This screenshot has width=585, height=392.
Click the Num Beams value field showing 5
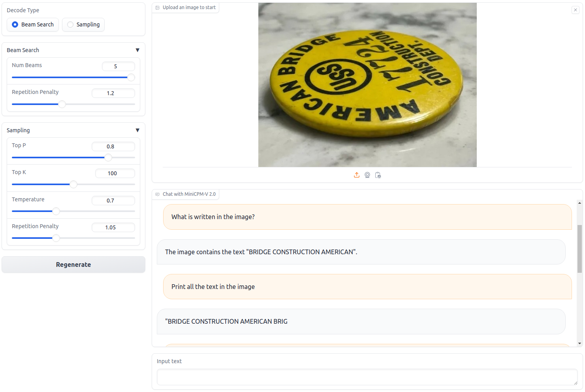pyautogui.click(x=119, y=66)
